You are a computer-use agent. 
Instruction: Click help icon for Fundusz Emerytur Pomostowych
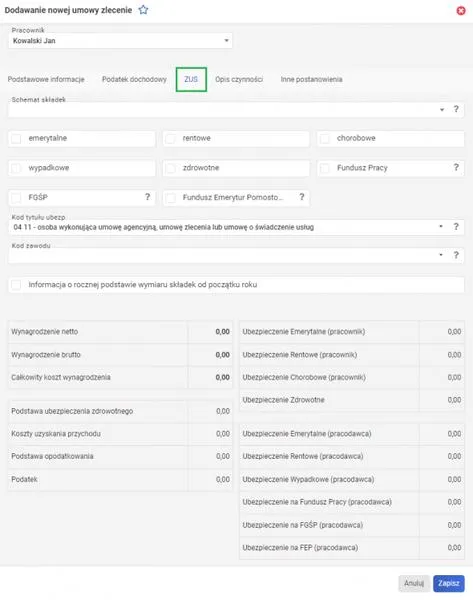pos(302,197)
